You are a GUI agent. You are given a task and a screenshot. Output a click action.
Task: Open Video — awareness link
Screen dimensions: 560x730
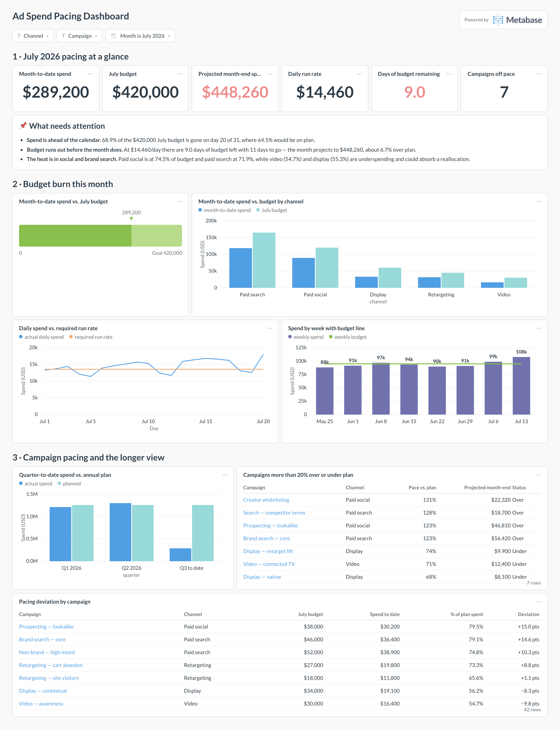point(41,704)
